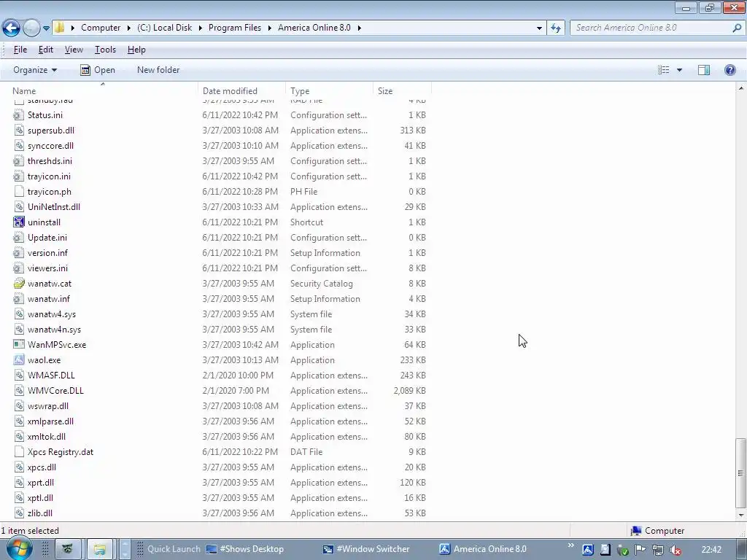Toggle the preview pane button

(x=704, y=70)
